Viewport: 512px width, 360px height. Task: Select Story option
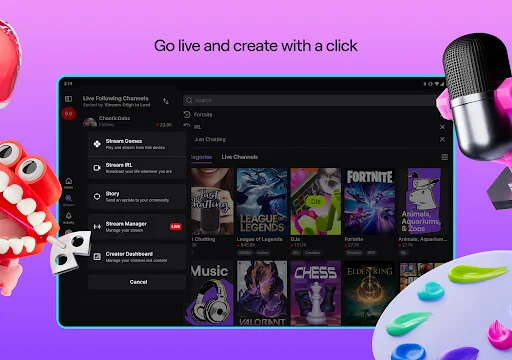137,196
